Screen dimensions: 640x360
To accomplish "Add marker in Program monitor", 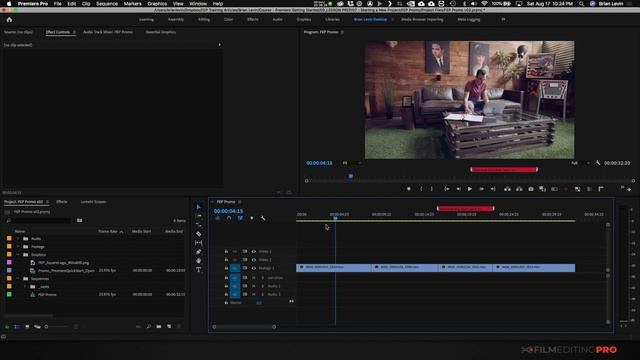I will (409, 189).
